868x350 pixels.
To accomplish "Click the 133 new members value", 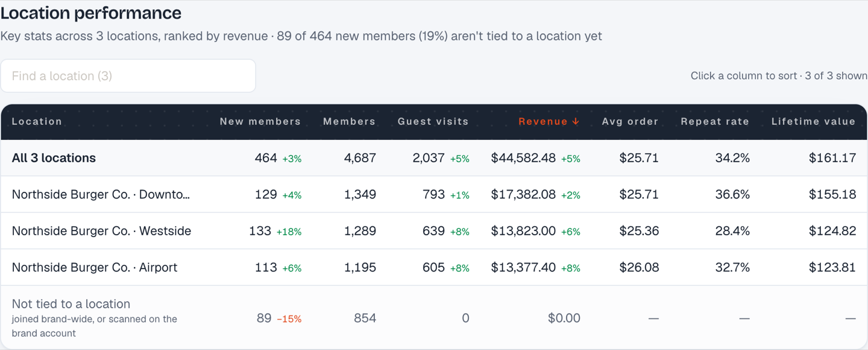I will tap(260, 231).
